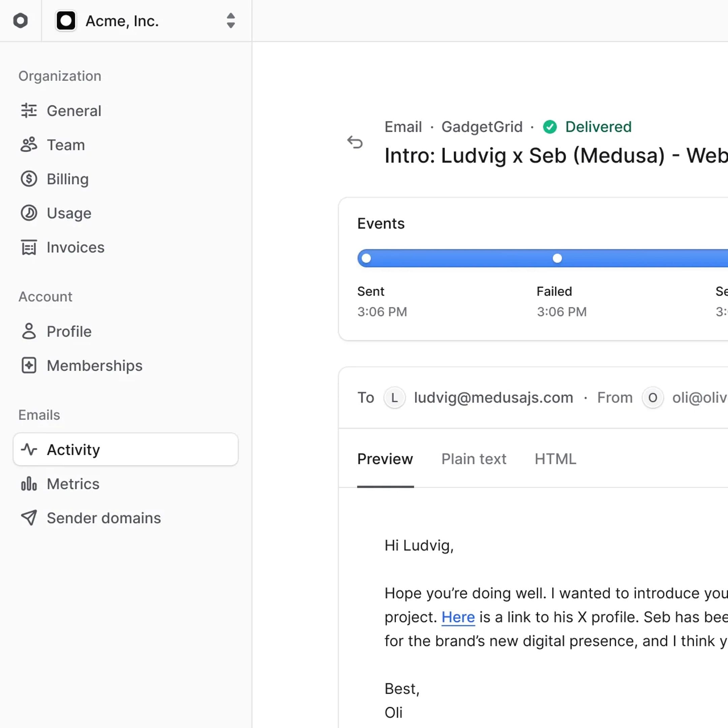
Task: Click the Team people icon
Action: coord(29,145)
